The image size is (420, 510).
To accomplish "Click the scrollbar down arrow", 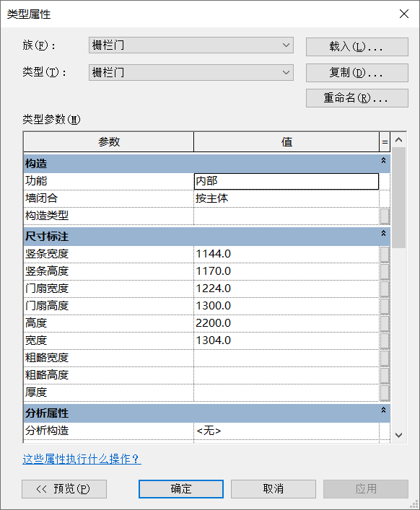I will [x=398, y=435].
